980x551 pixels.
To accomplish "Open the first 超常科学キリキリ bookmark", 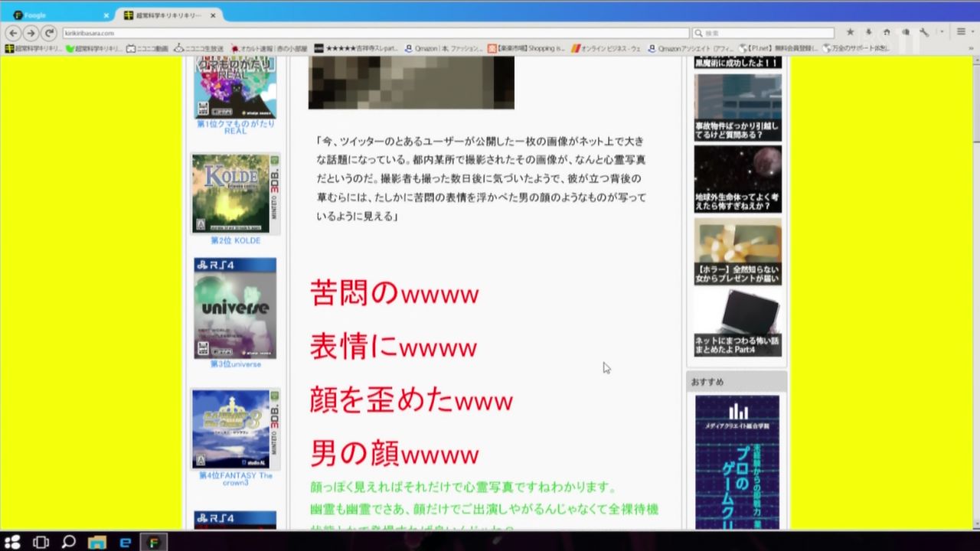I will click(32, 48).
